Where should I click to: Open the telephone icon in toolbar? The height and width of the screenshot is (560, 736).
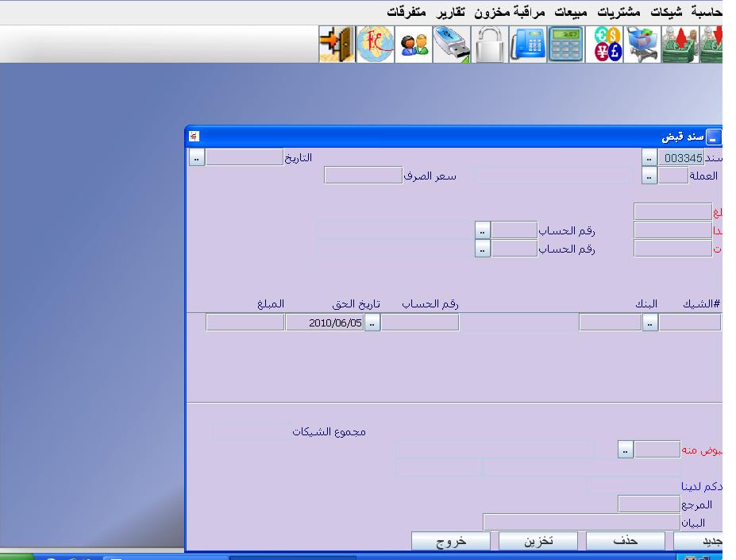(528, 44)
